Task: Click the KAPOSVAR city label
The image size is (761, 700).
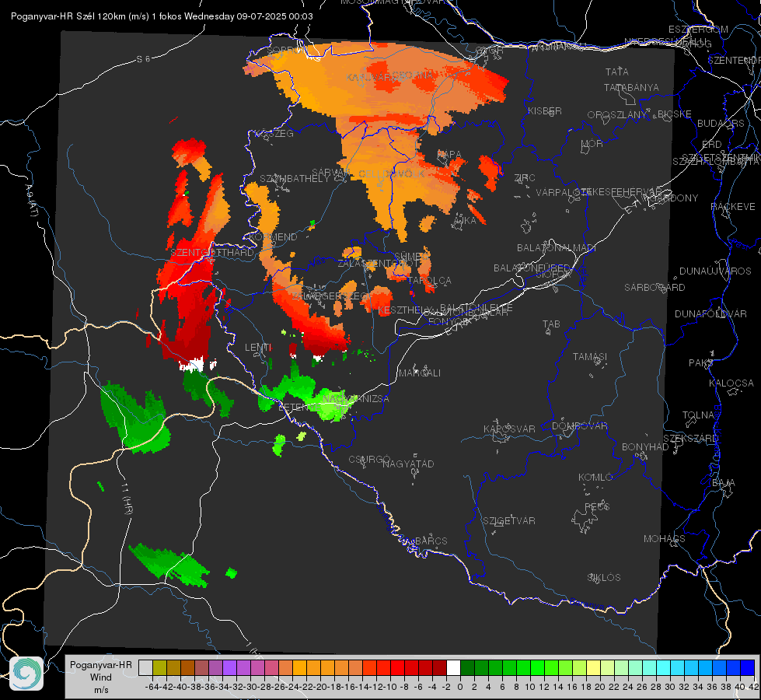Action: [x=510, y=429]
